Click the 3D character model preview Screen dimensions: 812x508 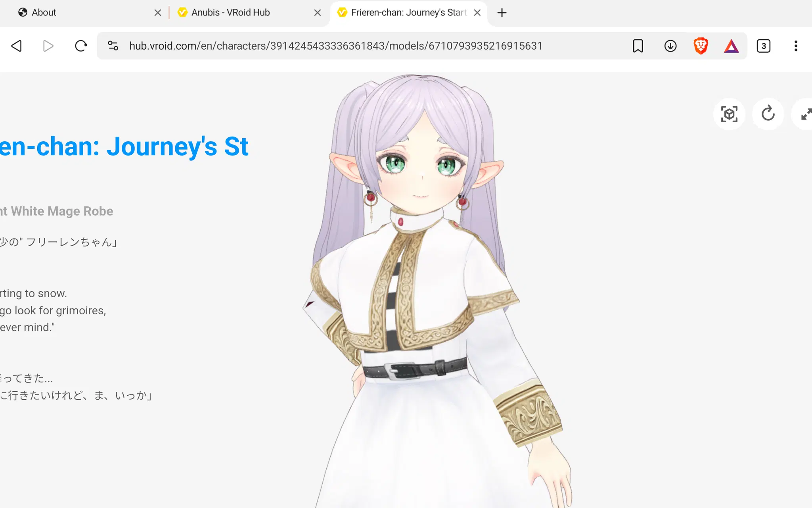436,290
